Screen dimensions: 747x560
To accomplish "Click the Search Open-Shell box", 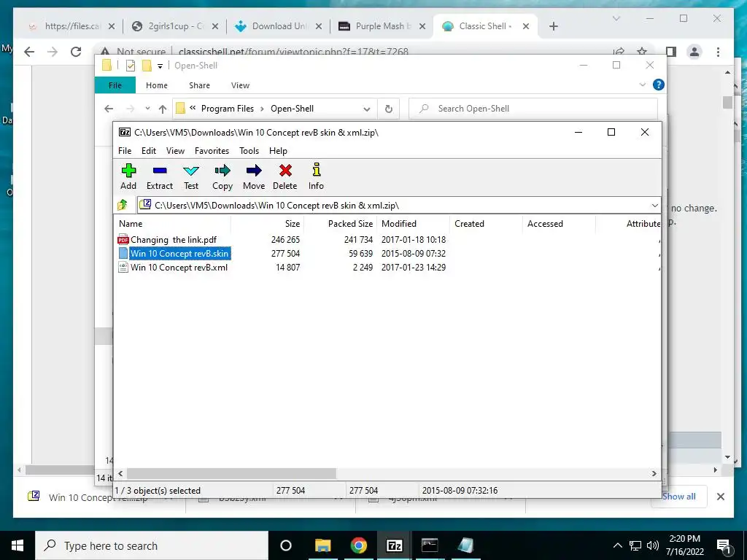I will [533, 109].
